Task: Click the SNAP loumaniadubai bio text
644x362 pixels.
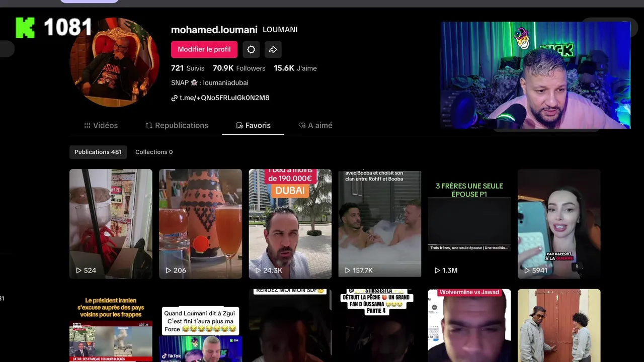Action: [x=210, y=83]
